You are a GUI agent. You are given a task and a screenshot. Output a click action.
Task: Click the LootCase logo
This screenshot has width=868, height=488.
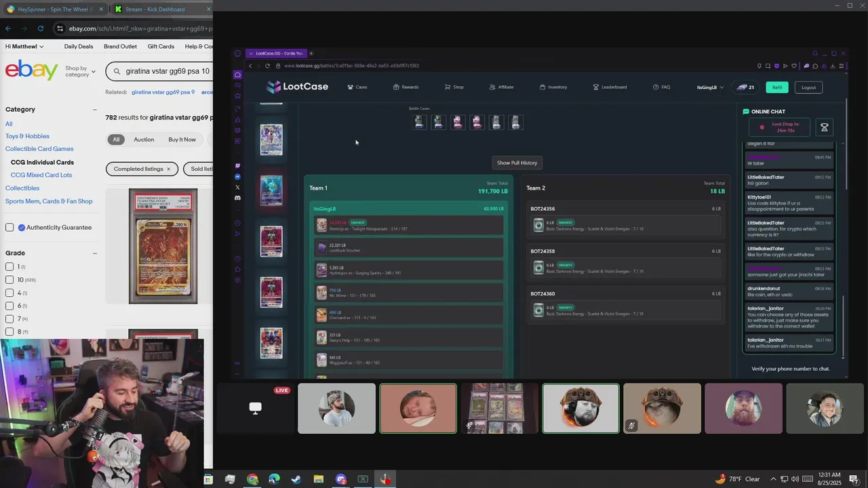[x=297, y=87]
